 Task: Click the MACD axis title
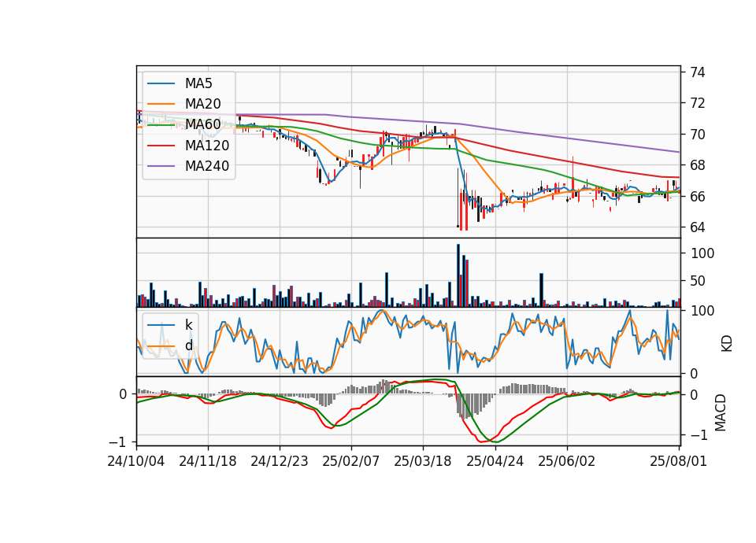pos(721,412)
